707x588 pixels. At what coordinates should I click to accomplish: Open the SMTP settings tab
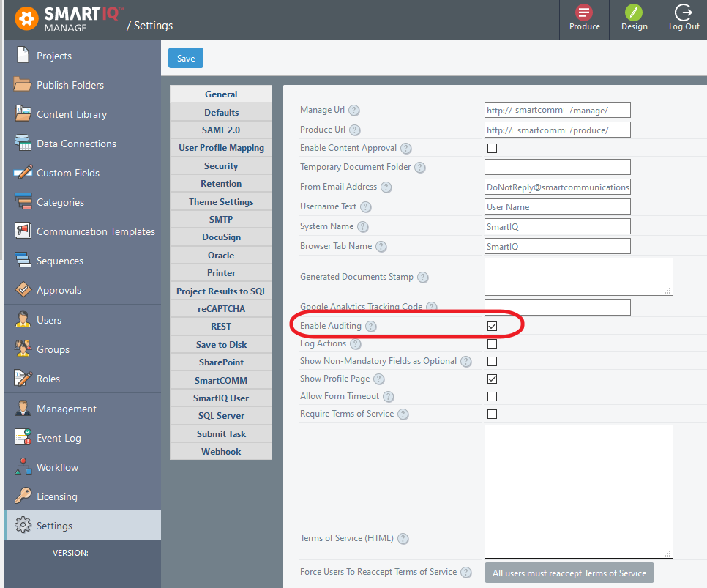(x=221, y=220)
